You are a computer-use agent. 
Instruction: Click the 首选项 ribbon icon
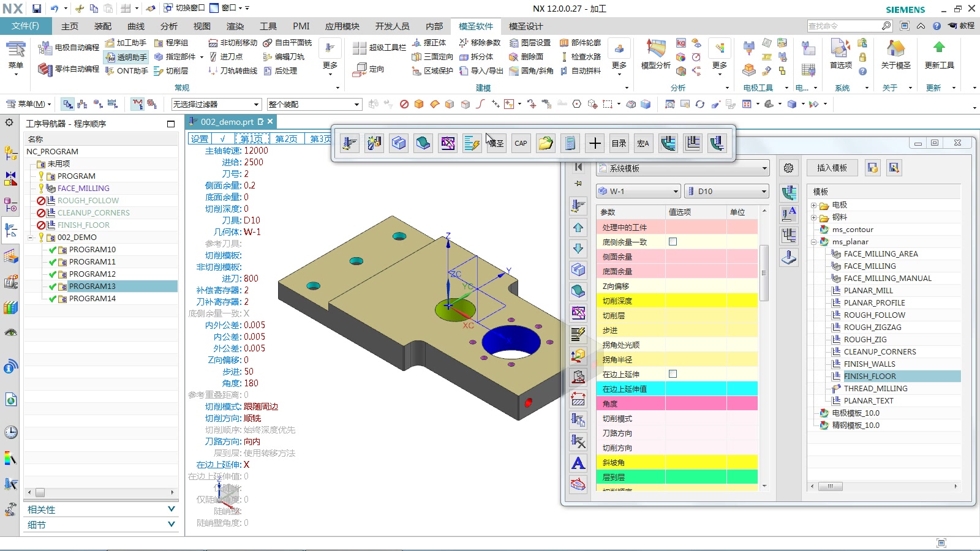[840, 49]
